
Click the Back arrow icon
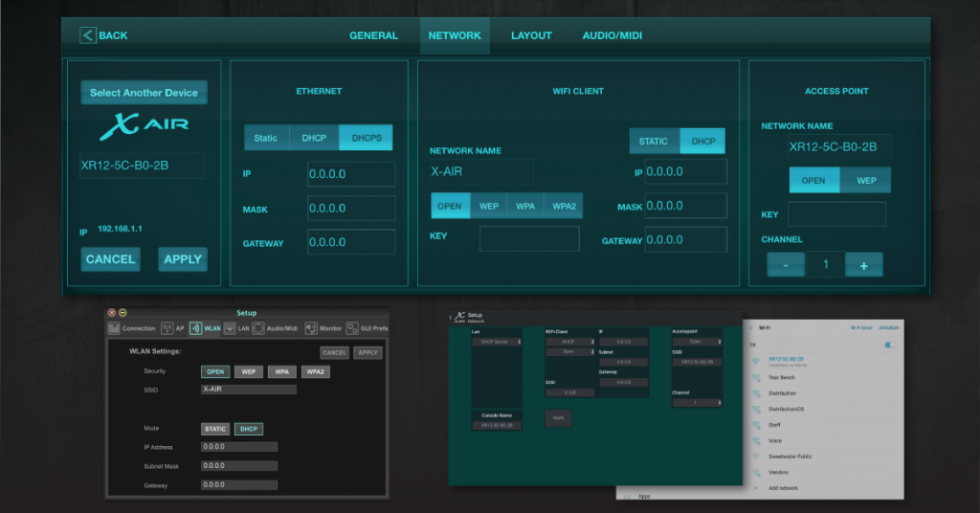[87, 35]
